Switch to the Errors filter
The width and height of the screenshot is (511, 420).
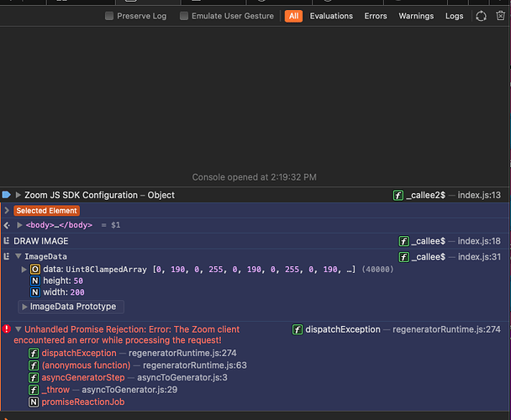tap(376, 16)
